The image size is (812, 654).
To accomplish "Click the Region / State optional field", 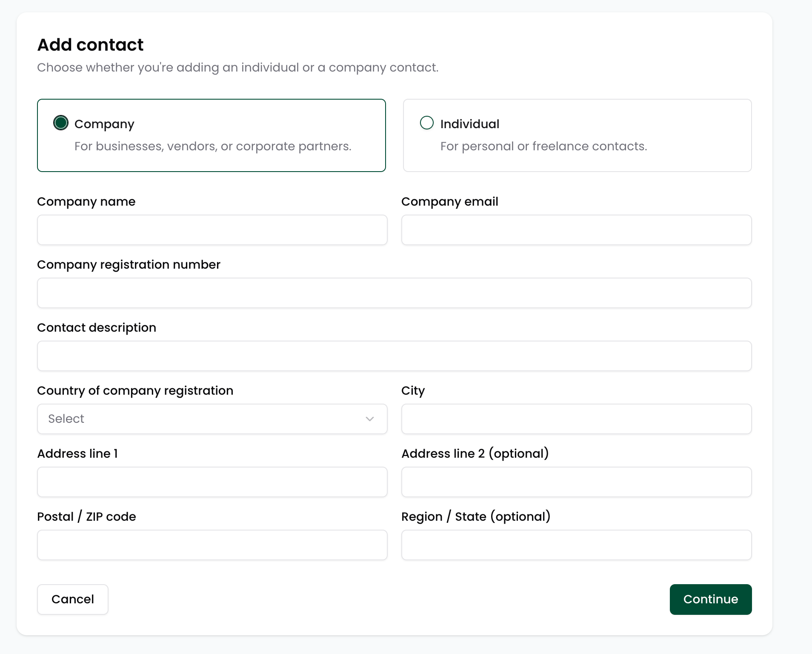I will 576,545.
